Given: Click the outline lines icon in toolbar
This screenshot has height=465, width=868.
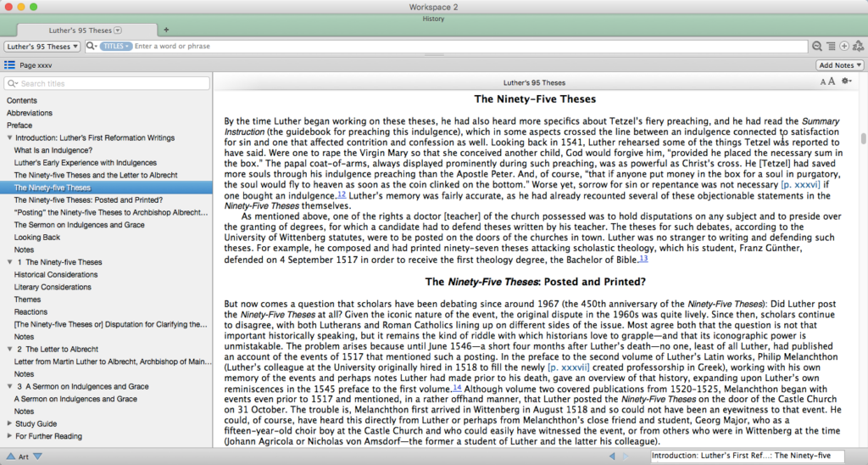Looking at the screenshot, I should tap(831, 47).
